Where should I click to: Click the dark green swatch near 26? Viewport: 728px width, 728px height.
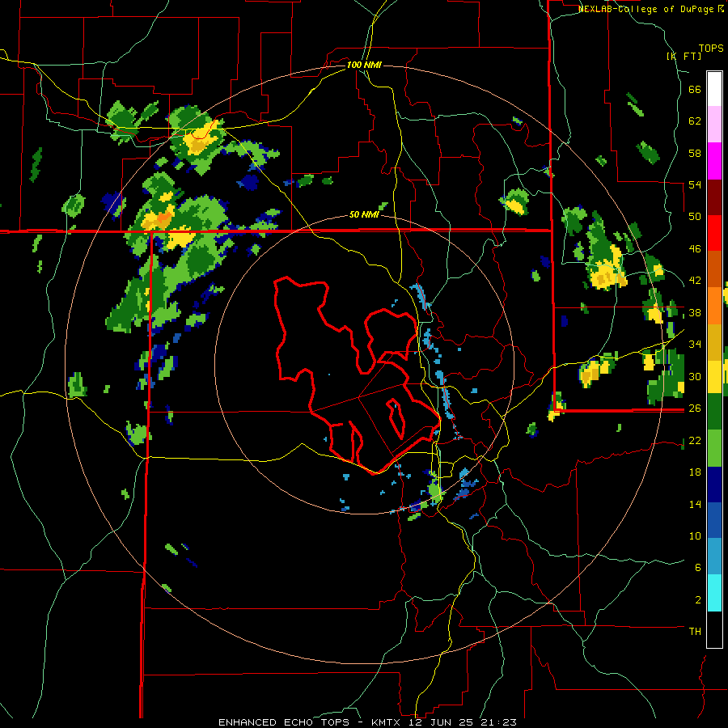pyautogui.click(x=714, y=412)
